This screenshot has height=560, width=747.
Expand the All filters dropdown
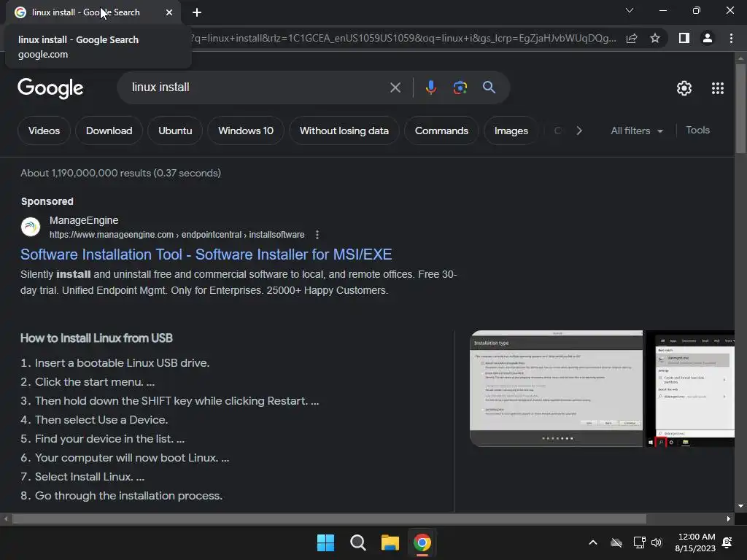[x=637, y=131]
